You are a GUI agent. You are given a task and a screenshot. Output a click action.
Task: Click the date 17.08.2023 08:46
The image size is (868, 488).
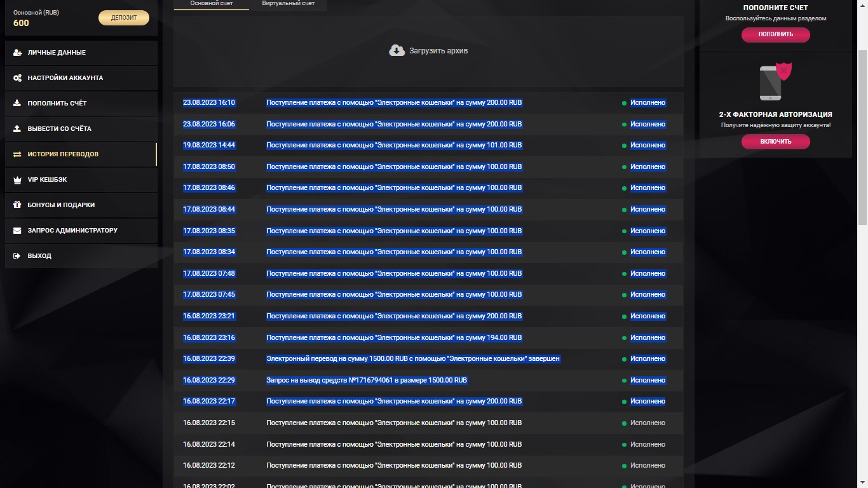click(209, 188)
